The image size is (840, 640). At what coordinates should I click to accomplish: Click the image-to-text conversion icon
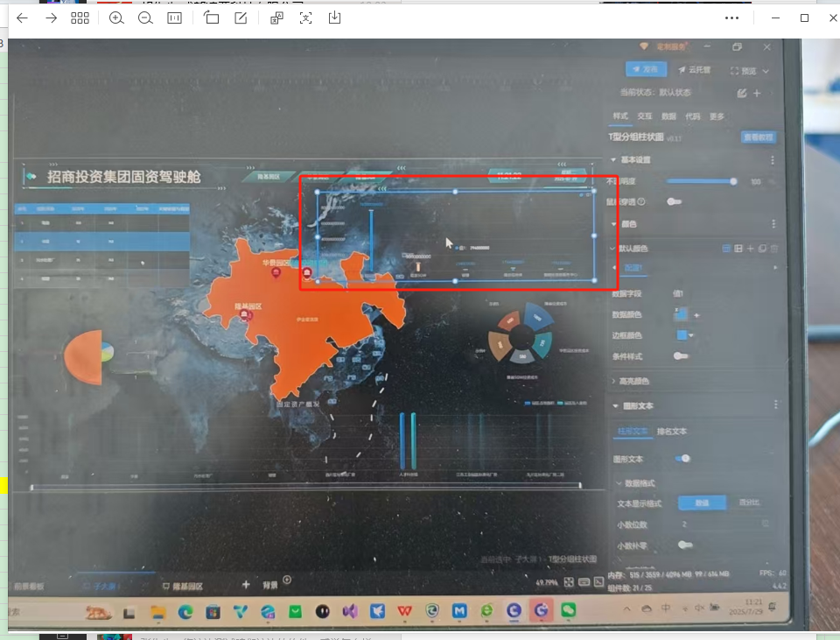[x=276, y=18]
